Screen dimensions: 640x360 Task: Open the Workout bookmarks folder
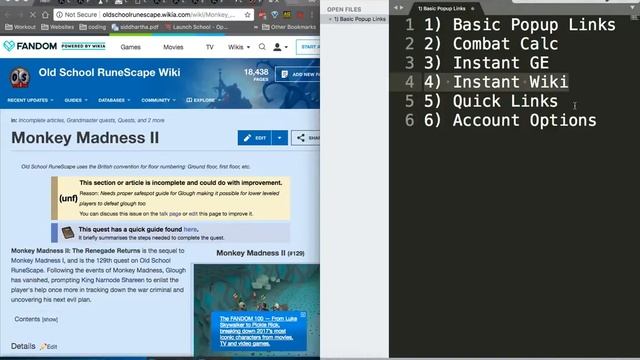pyautogui.click(x=20, y=27)
